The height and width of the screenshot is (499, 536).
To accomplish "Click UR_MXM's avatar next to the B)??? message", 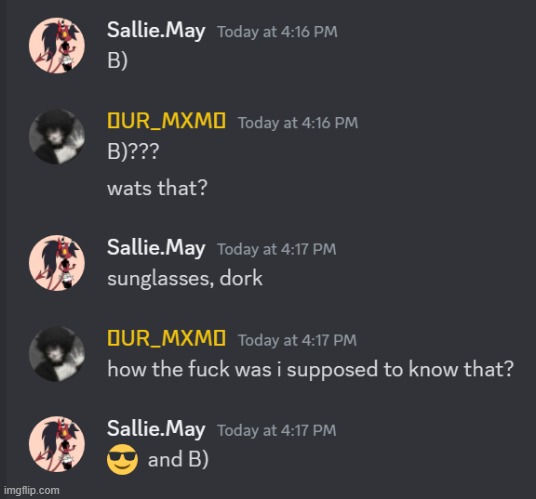I will coord(57,137).
